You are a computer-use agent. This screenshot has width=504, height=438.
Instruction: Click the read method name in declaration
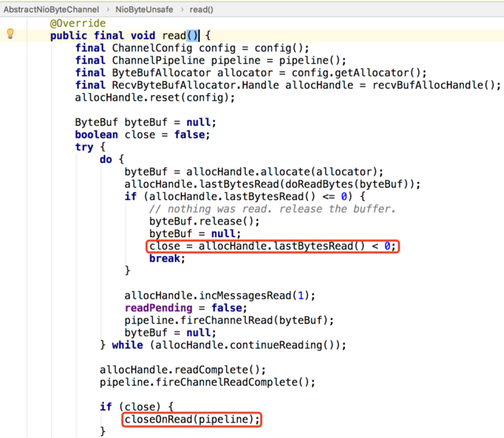(x=174, y=35)
